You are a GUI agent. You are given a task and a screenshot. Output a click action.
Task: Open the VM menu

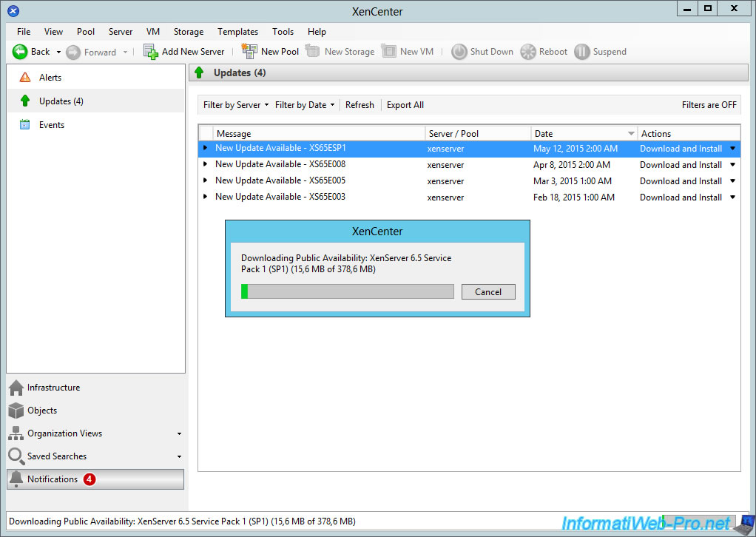(153, 32)
